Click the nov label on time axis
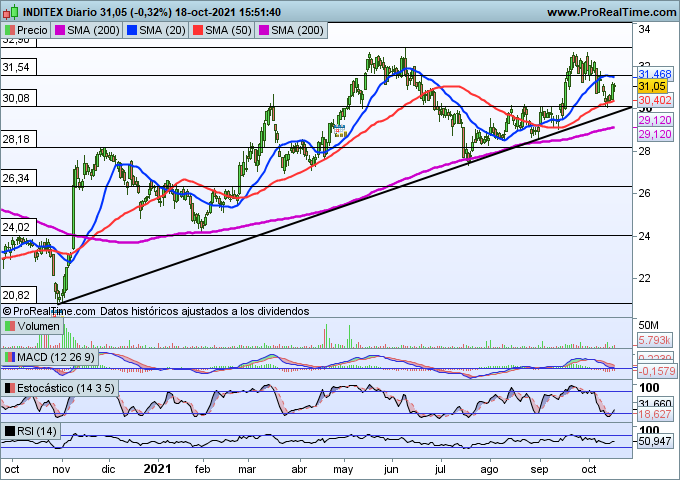 coord(61,469)
